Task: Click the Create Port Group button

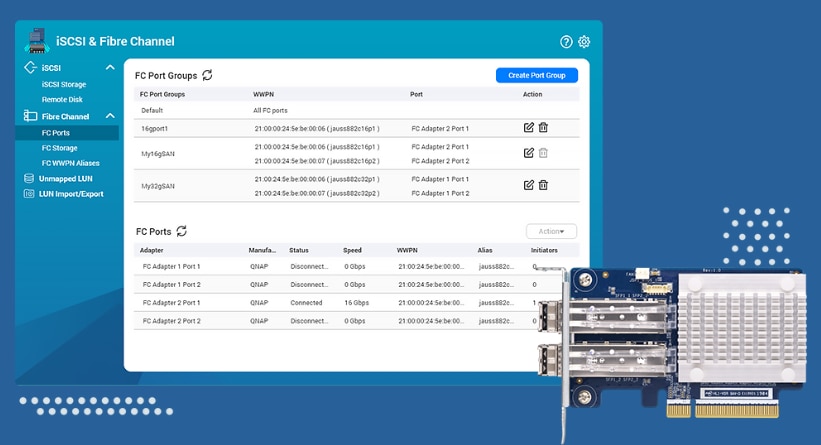Action: click(x=537, y=75)
